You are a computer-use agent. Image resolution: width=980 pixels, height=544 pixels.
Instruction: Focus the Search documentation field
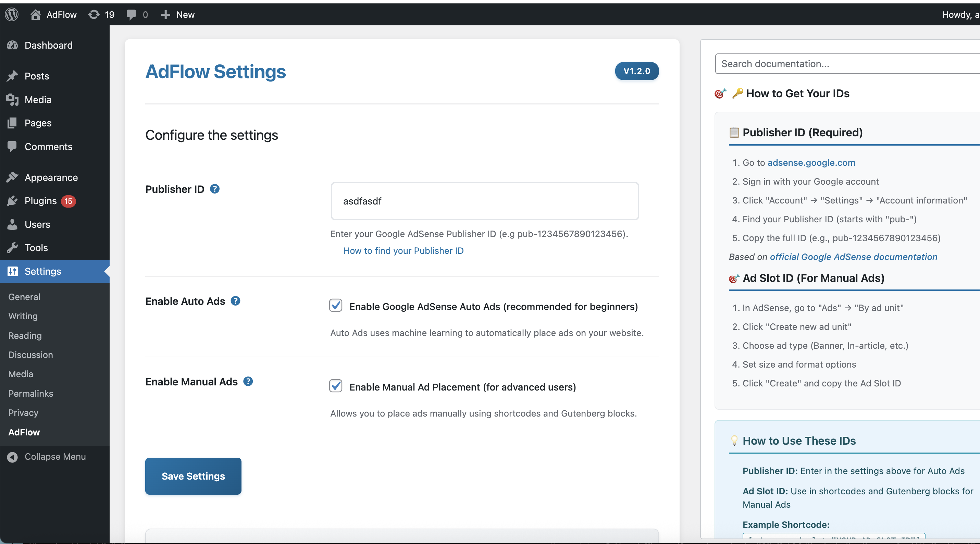click(x=847, y=63)
